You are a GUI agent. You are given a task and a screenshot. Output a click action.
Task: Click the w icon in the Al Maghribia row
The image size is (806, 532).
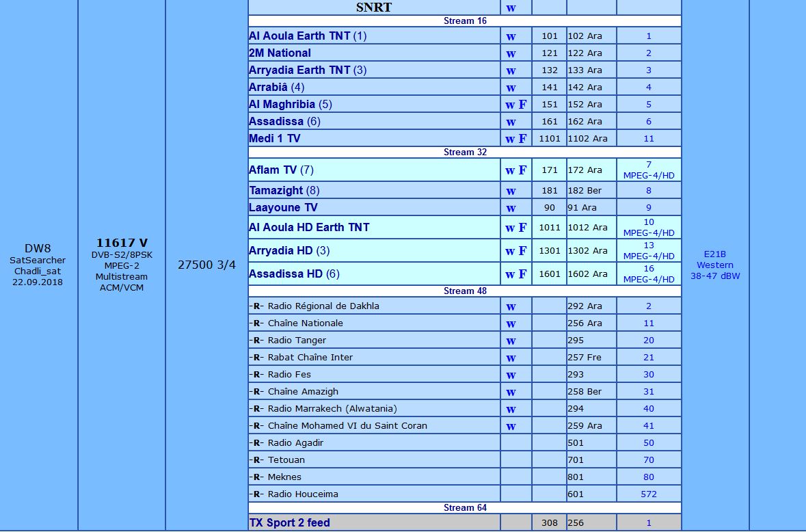click(510, 105)
